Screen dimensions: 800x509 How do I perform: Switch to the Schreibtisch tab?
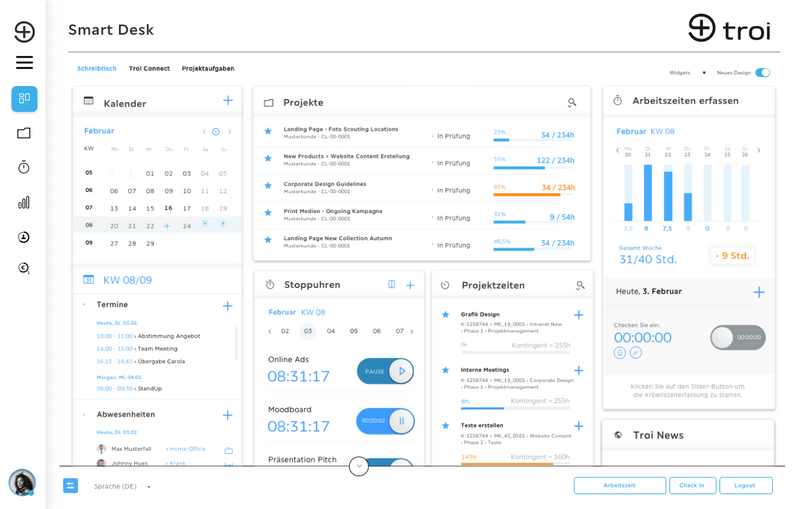[97, 69]
